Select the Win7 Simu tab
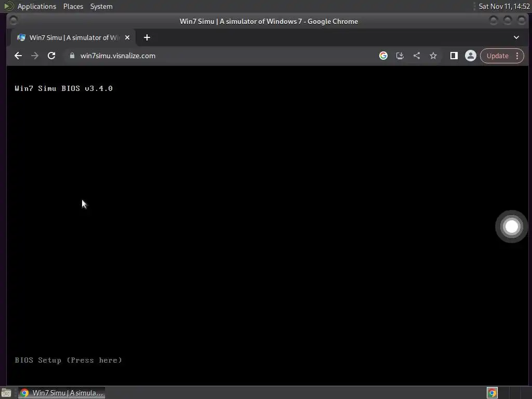532x399 pixels. (x=74, y=37)
